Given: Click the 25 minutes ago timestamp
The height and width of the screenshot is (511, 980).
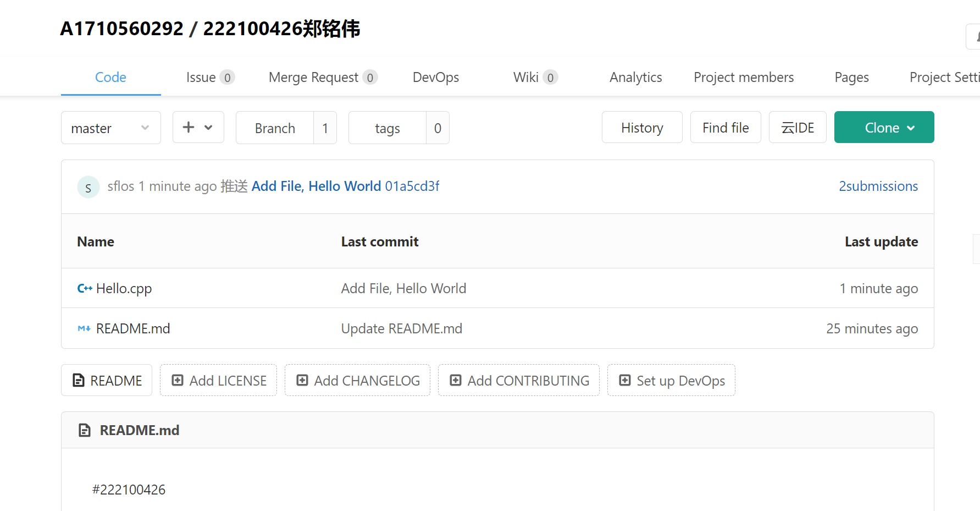Looking at the screenshot, I should click(872, 328).
